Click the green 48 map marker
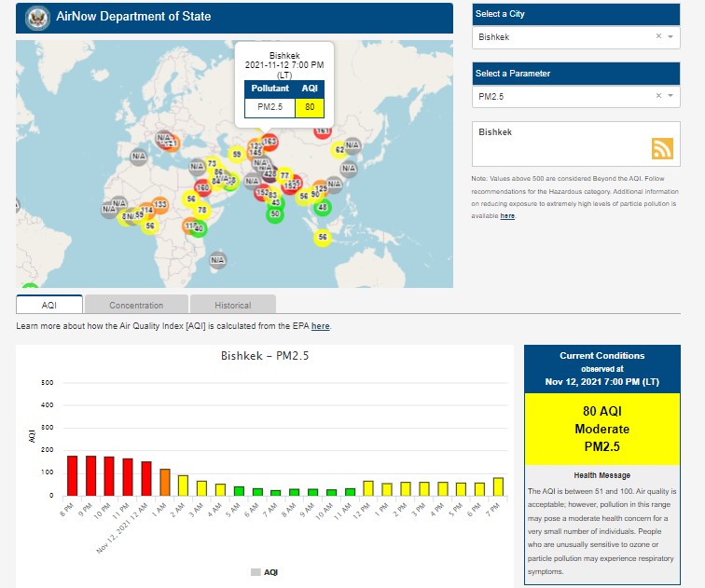 (323, 207)
